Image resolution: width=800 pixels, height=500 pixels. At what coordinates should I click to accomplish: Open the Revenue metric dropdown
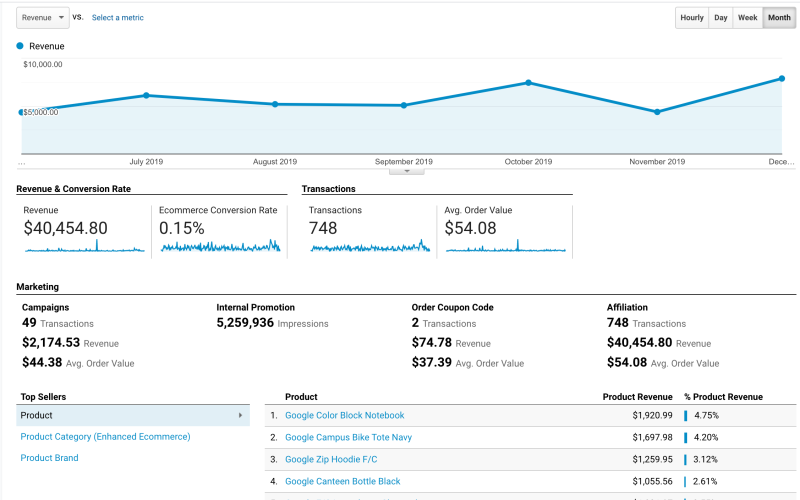click(43, 18)
